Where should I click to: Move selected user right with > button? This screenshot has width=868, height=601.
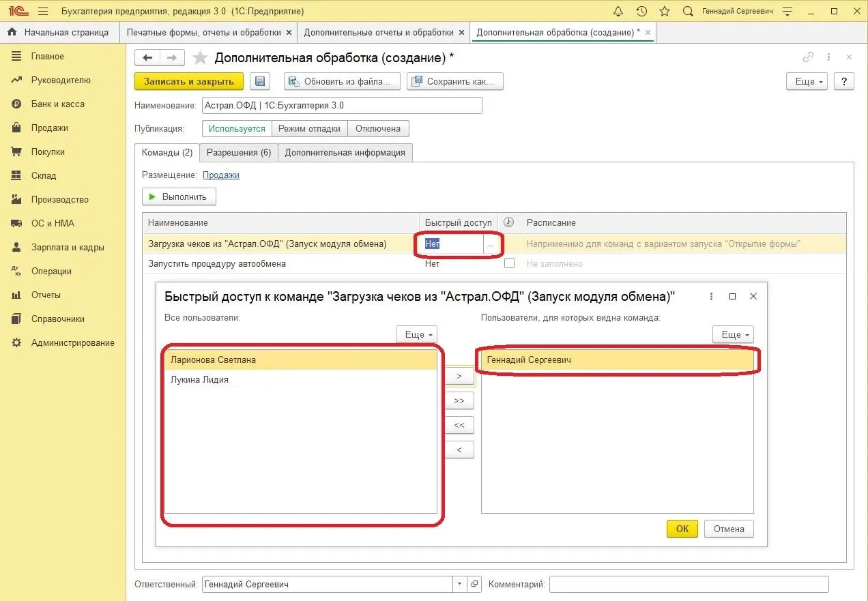pos(459,376)
